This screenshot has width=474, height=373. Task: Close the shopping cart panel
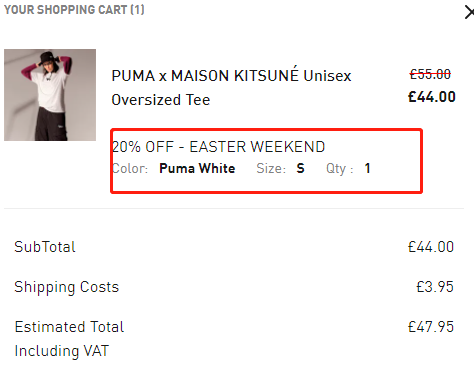tap(469, 13)
